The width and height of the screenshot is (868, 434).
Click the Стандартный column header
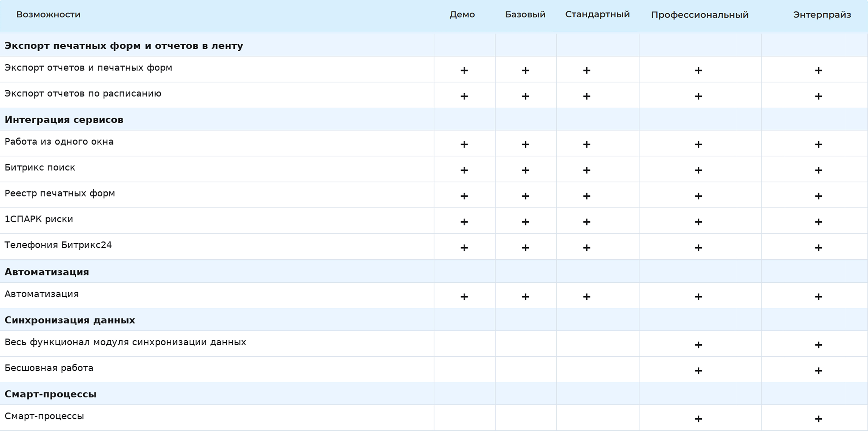[597, 14]
